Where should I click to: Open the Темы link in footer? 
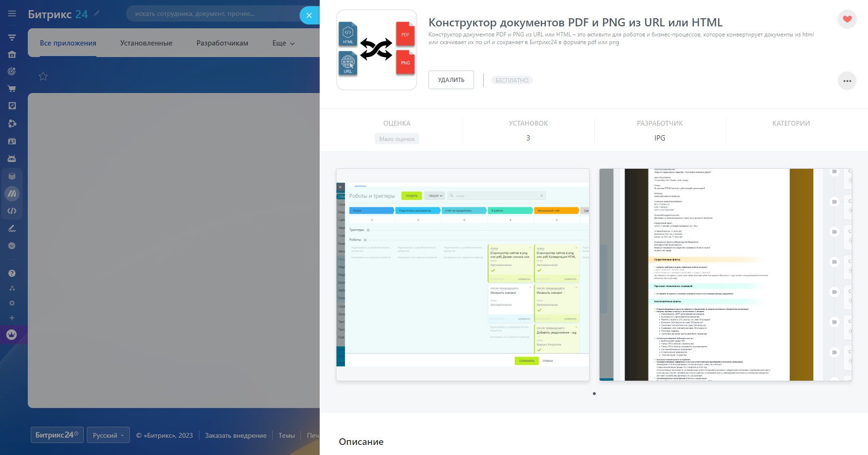pos(287,435)
